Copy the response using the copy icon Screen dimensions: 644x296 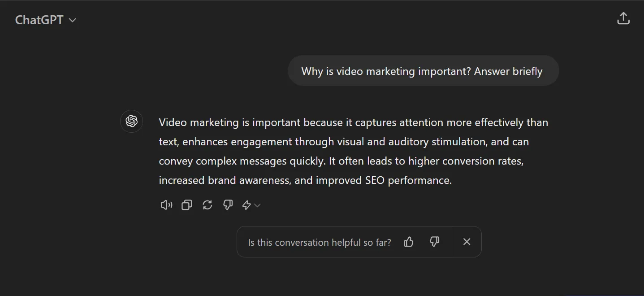[186, 205]
